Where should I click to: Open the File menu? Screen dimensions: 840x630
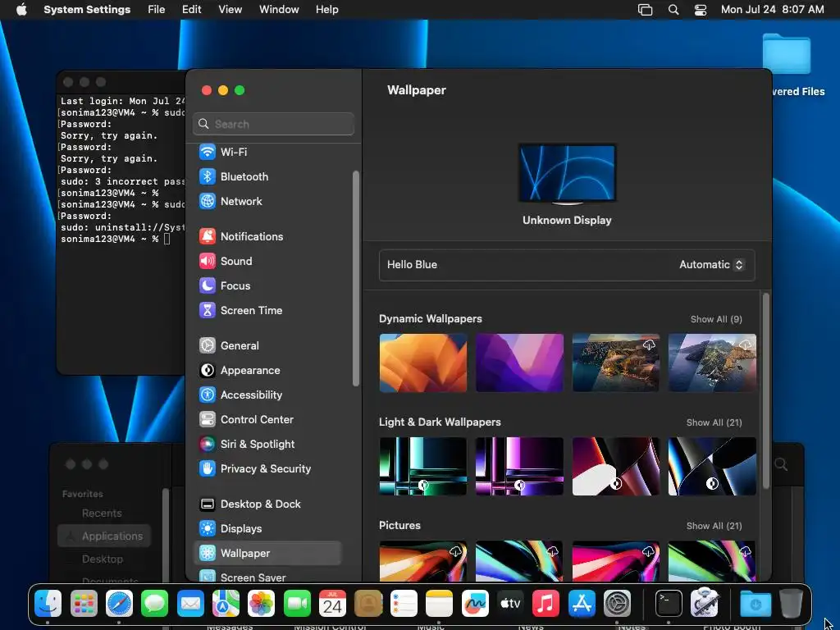click(157, 10)
